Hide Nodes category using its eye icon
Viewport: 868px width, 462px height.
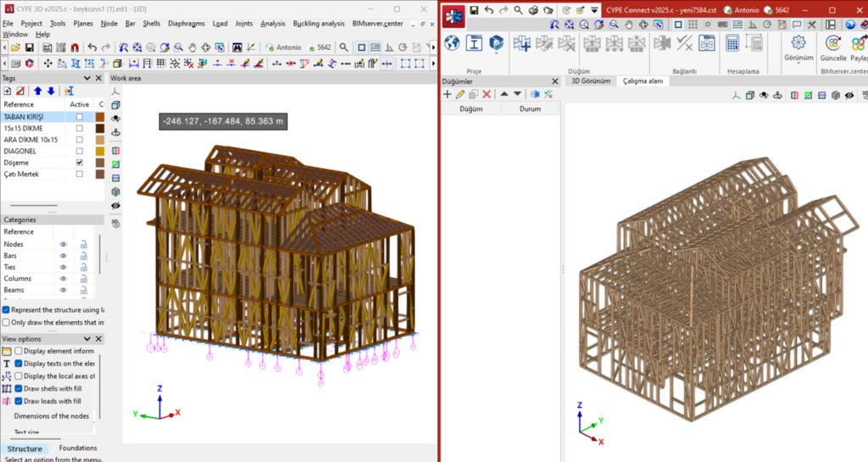pyautogui.click(x=63, y=244)
